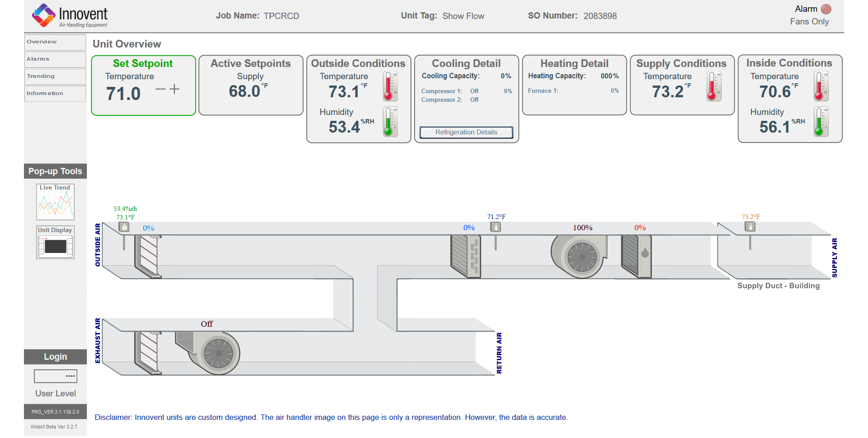Click the red Alarm indicator light

(826, 9)
